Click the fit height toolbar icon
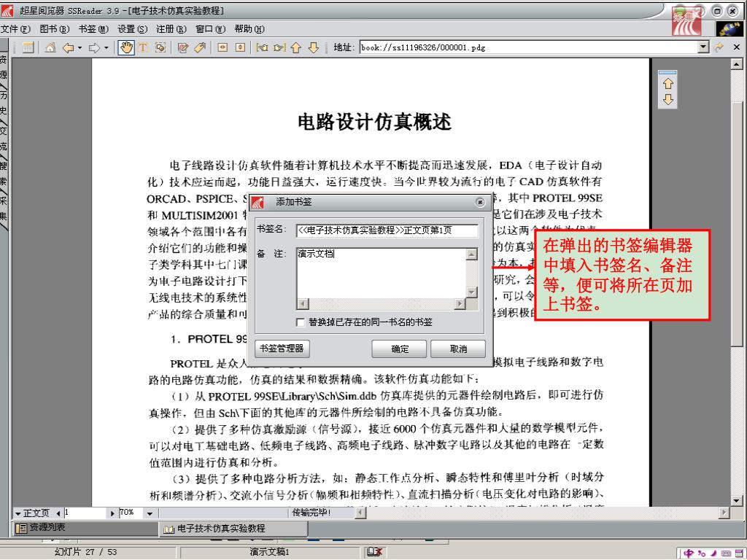 click(x=241, y=47)
